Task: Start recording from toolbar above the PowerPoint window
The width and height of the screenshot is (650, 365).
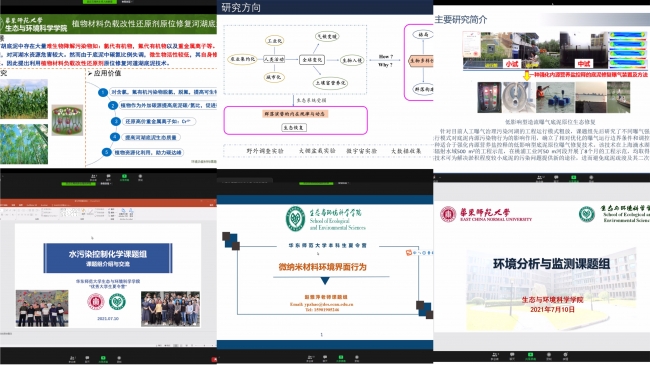Action: [140, 177]
